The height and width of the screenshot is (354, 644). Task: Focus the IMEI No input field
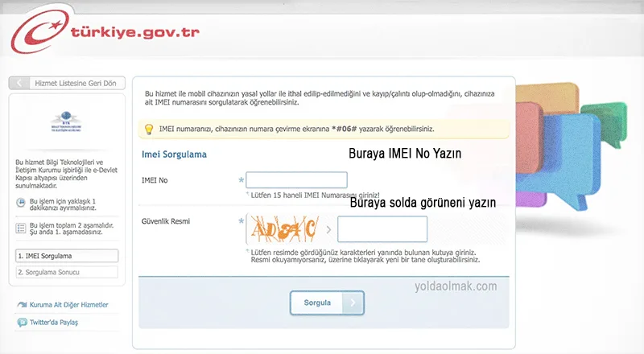click(x=296, y=180)
